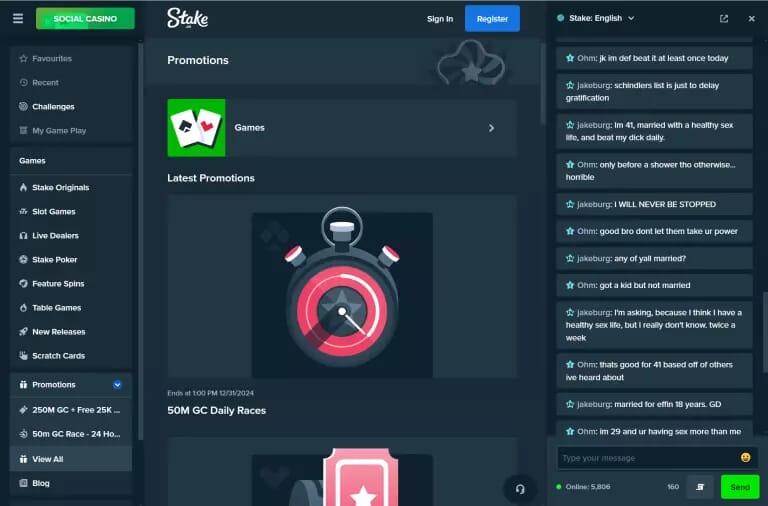Open the stopwatch promotion image
768x506 pixels.
pos(342,287)
